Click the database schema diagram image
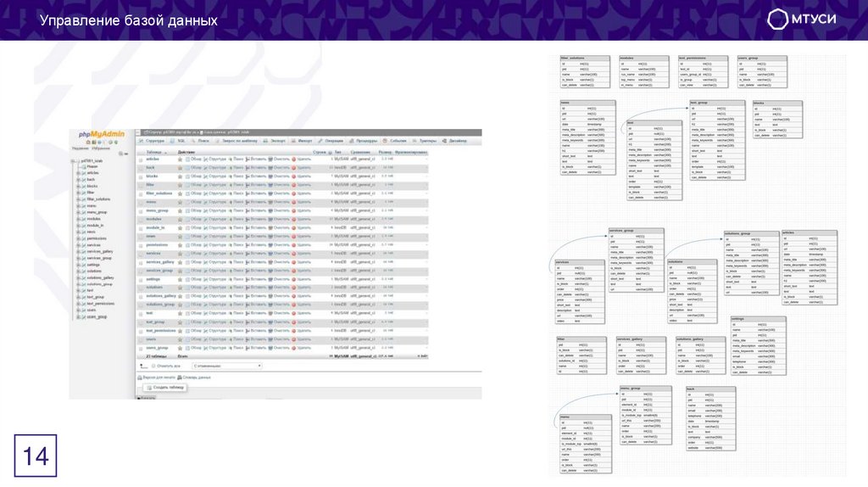 [698, 265]
